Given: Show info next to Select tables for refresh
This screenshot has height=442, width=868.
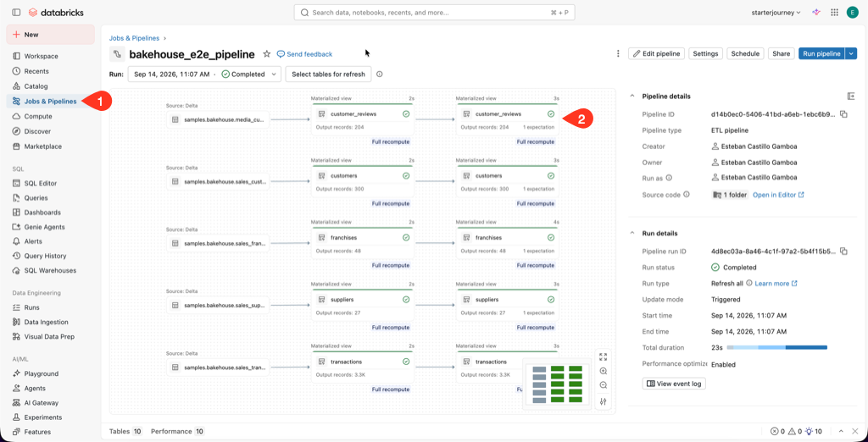Looking at the screenshot, I should point(379,75).
